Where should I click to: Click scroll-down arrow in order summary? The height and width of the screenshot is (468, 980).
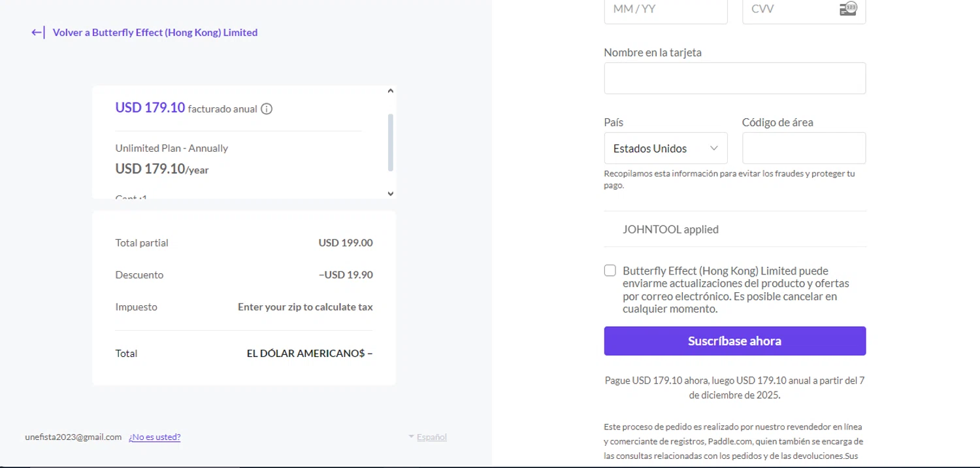tap(391, 193)
